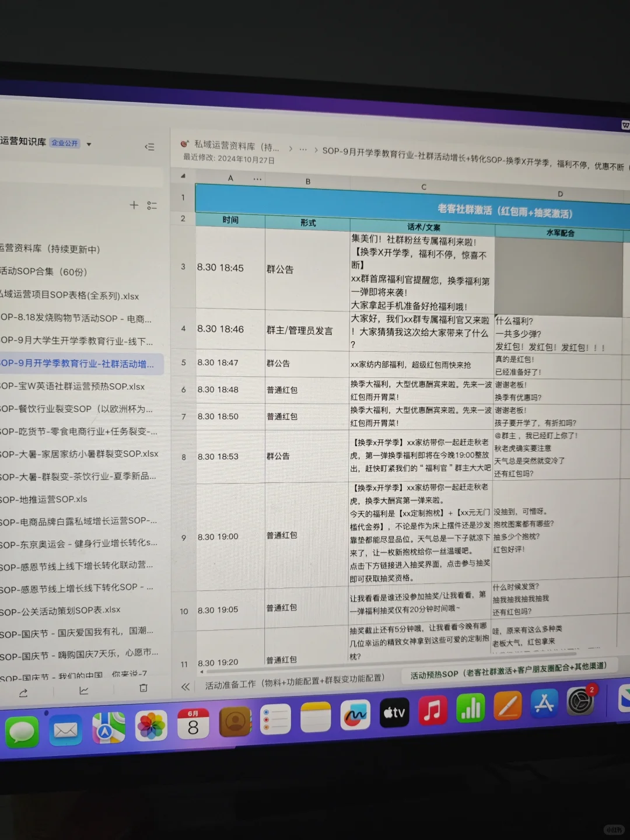This screenshot has width=630, height=840.
Task: Click the plus icon to create a new document
Action: tap(134, 205)
